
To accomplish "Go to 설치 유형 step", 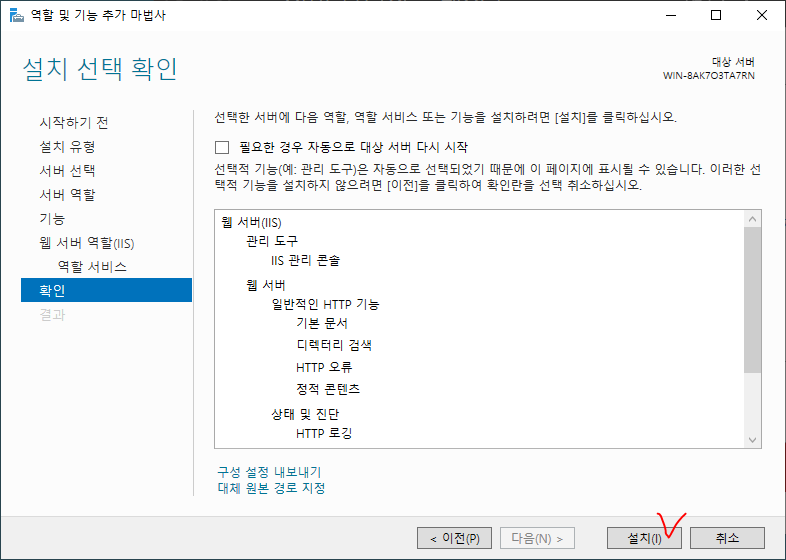I will pos(67,146).
